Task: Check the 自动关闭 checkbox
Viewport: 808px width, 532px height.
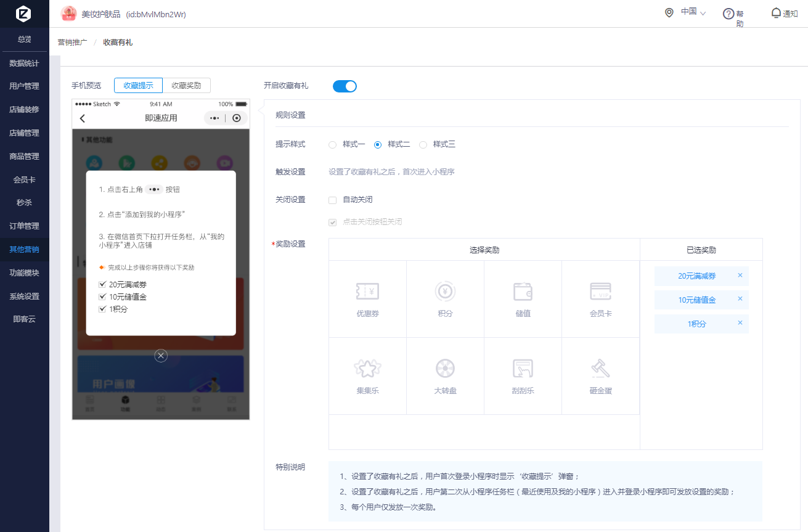Action: [332, 200]
